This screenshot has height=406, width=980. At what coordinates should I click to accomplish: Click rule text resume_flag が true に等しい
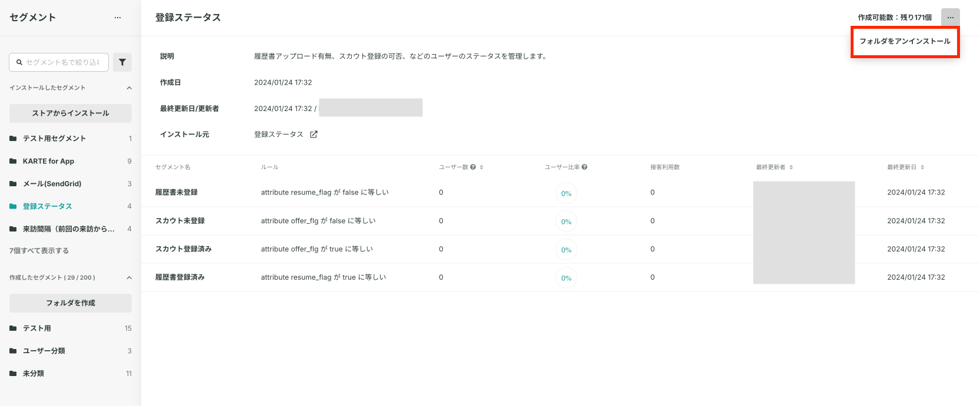[x=324, y=277]
